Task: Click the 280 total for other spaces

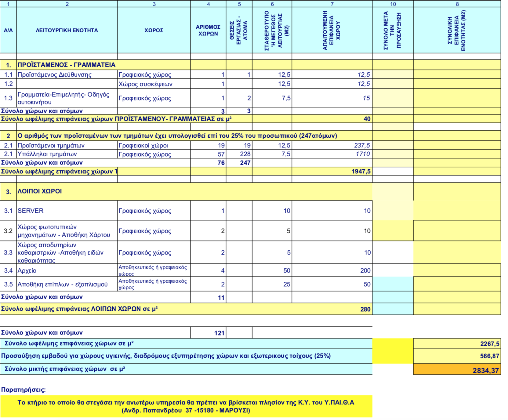Action: [x=365, y=309]
